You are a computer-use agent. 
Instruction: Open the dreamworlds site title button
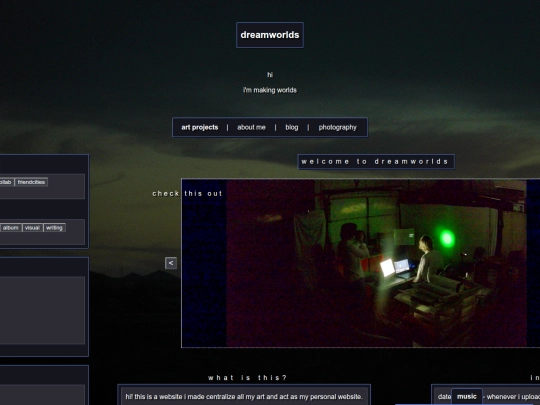(270, 35)
